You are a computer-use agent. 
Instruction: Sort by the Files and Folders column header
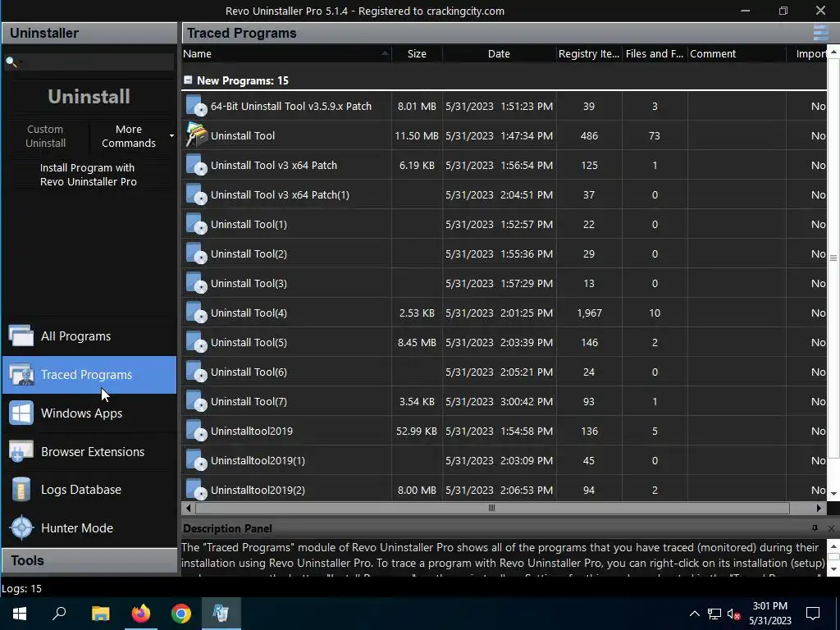point(655,53)
